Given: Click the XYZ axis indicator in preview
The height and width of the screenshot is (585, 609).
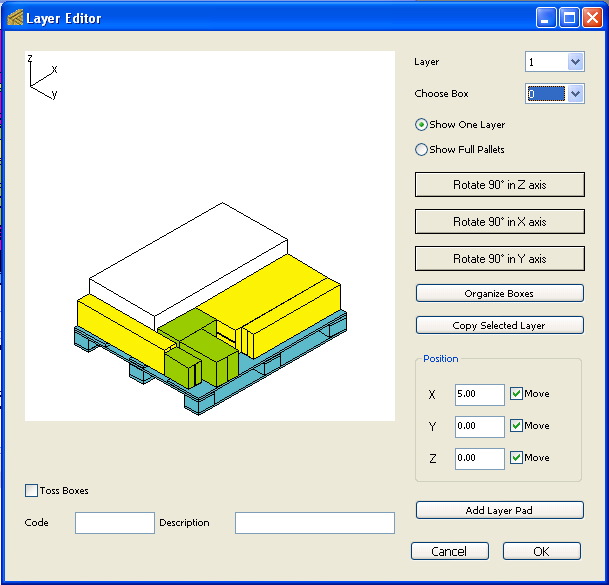Looking at the screenshot, I should pos(43,77).
